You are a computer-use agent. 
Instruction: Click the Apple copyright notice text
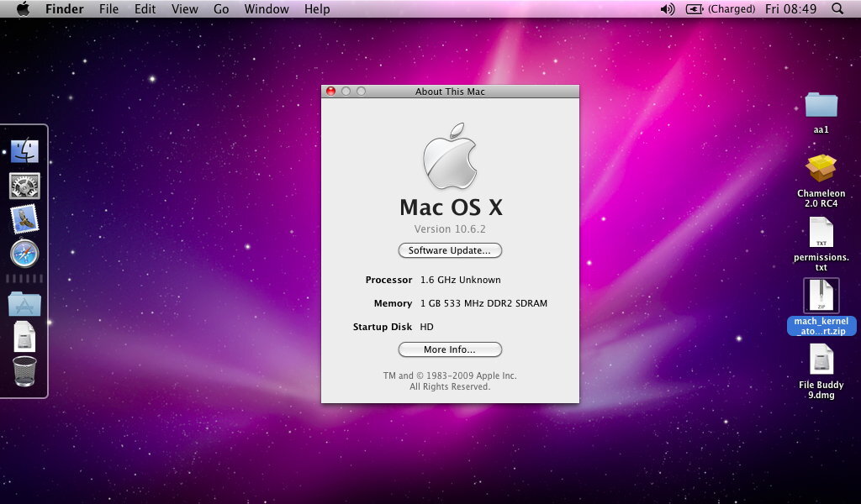tap(450, 381)
